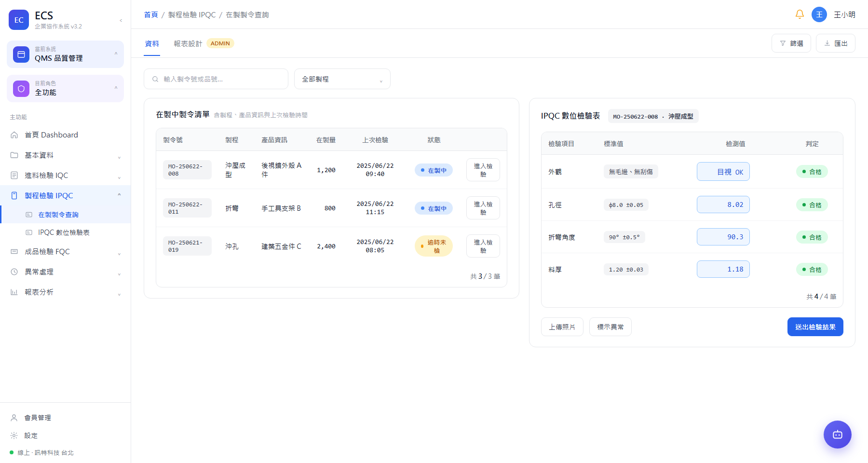The width and height of the screenshot is (868, 463).
Task: Open 首頁 Dashboard menu item
Action: click(x=65, y=135)
